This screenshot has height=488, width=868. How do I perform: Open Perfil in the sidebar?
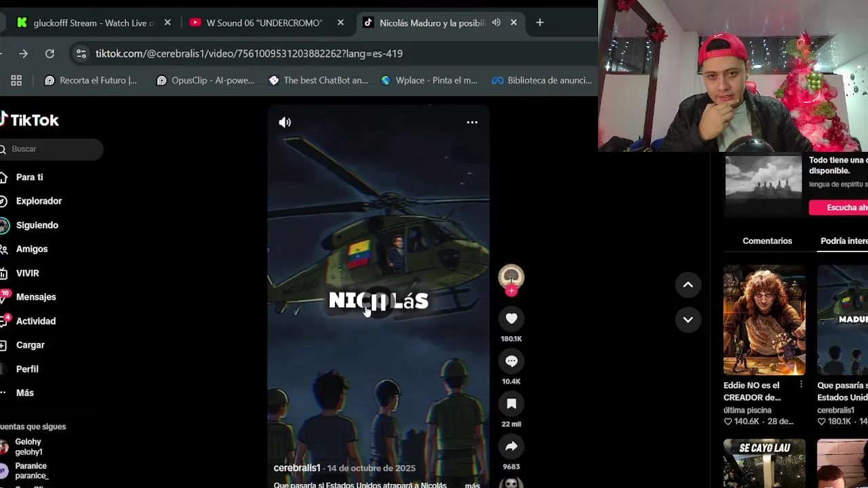click(27, 369)
